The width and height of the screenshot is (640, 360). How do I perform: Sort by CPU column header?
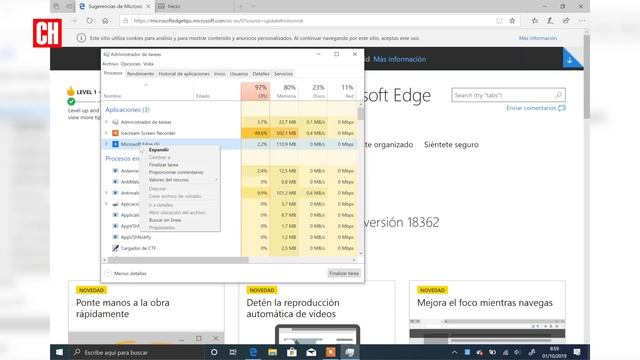(x=256, y=91)
